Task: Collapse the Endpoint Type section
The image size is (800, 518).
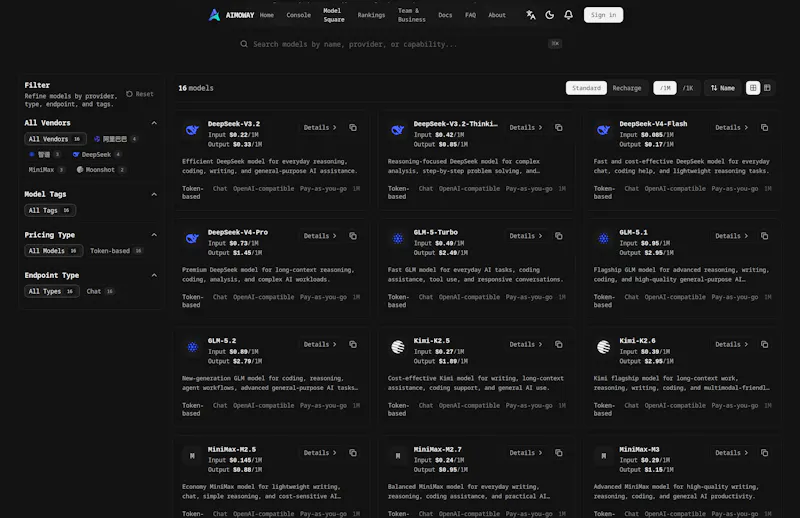Action: 154,276
